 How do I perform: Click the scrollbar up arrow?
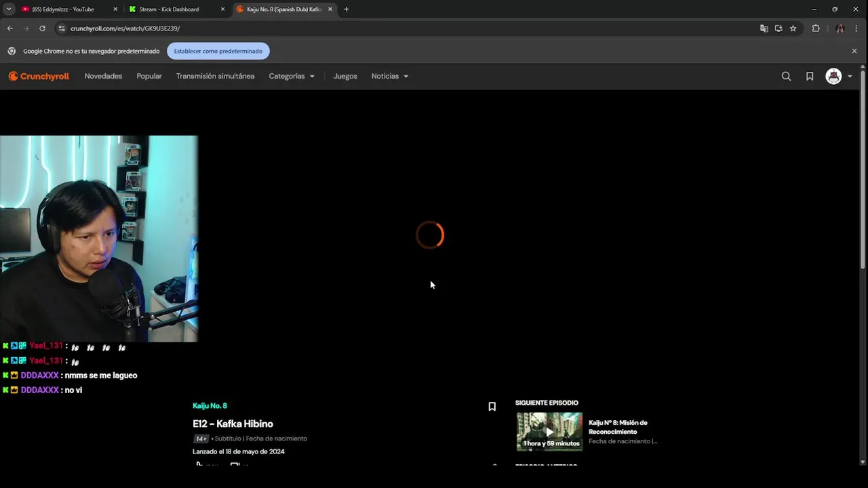[x=863, y=66]
